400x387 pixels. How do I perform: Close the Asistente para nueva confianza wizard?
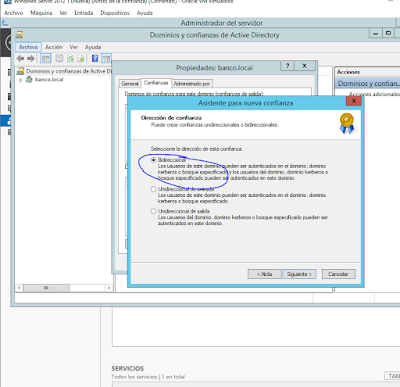[354, 101]
